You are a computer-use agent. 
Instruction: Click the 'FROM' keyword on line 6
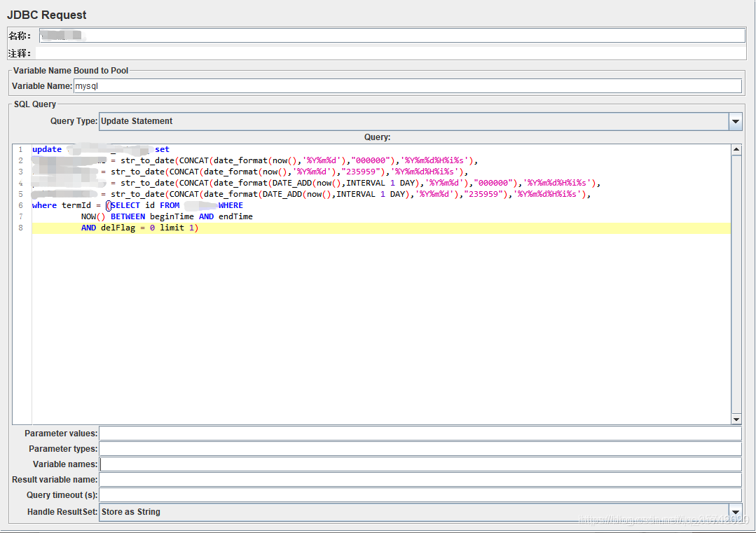[170, 205]
